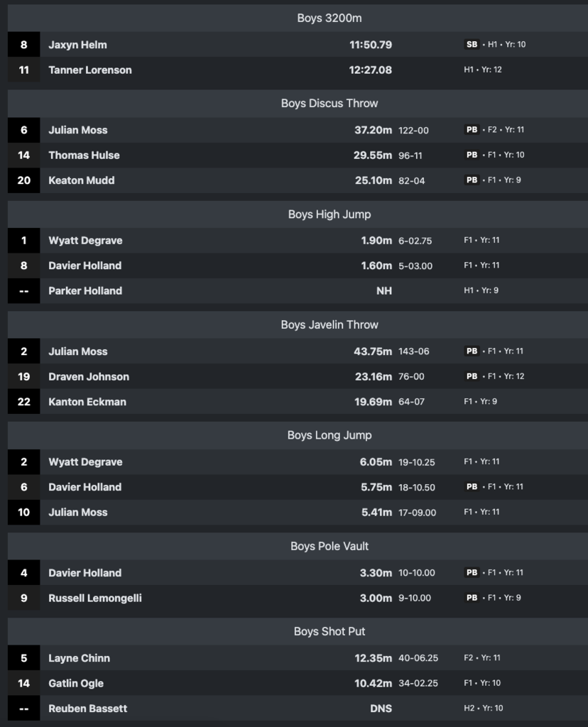Select Layne Chinn in Boys Shot Put
The width and height of the screenshot is (588, 727).
click(x=79, y=658)
